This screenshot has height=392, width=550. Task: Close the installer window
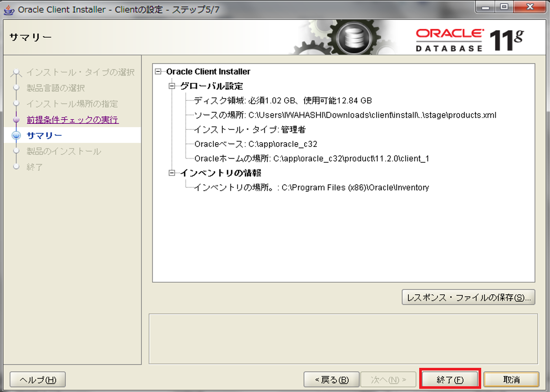tap(530, 7)
